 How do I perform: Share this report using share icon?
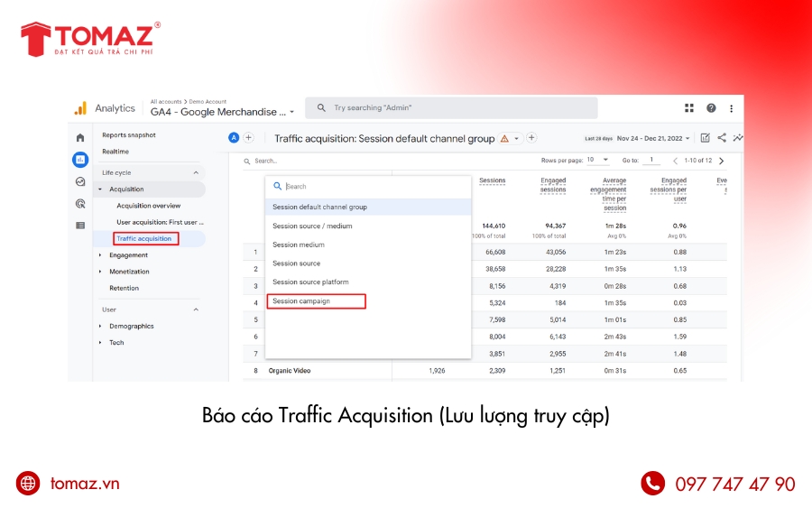(x=722, y=138)
